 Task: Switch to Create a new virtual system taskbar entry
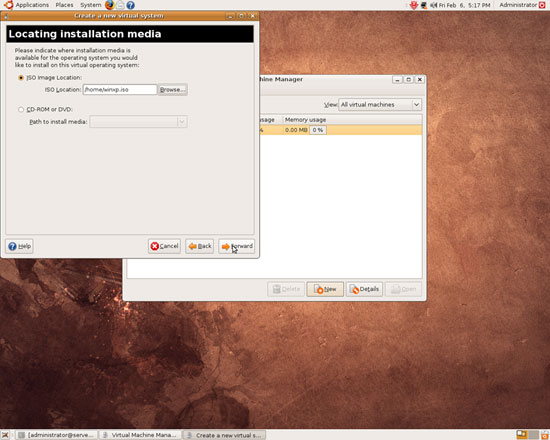[x=224, y=435]
